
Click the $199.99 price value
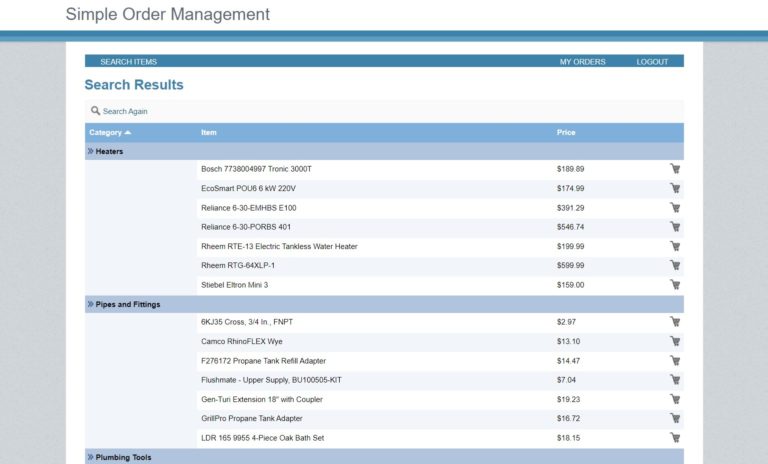click(570, 246)
